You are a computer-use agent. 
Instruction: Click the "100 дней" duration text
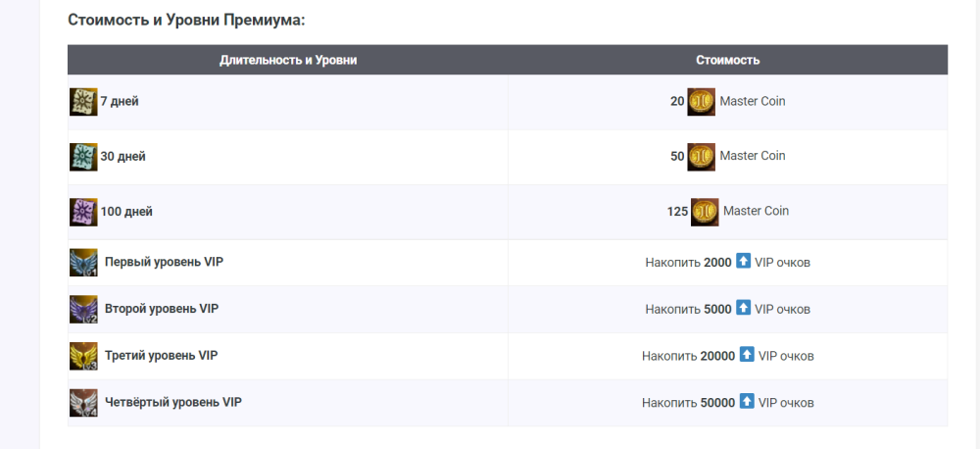(x=126, y=212)
